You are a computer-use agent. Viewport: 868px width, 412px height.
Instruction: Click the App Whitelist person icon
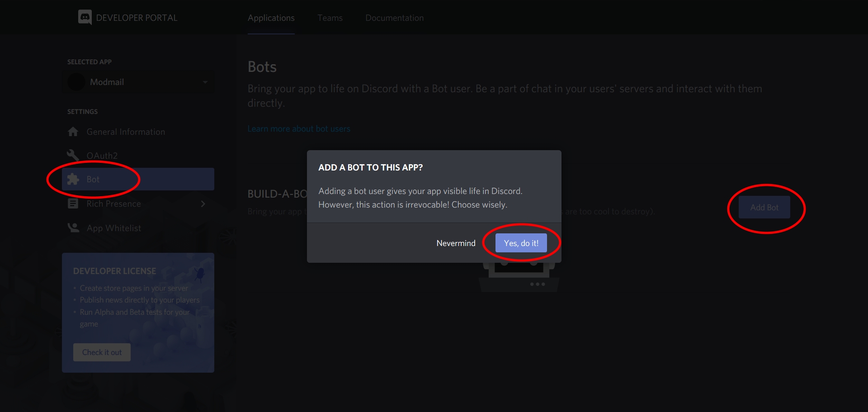pos(73,228)
